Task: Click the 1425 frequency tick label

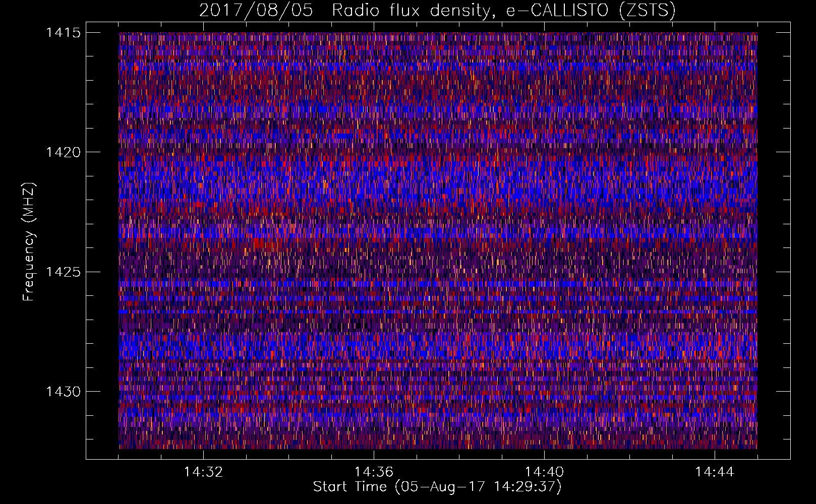Action: click(64, 272)
